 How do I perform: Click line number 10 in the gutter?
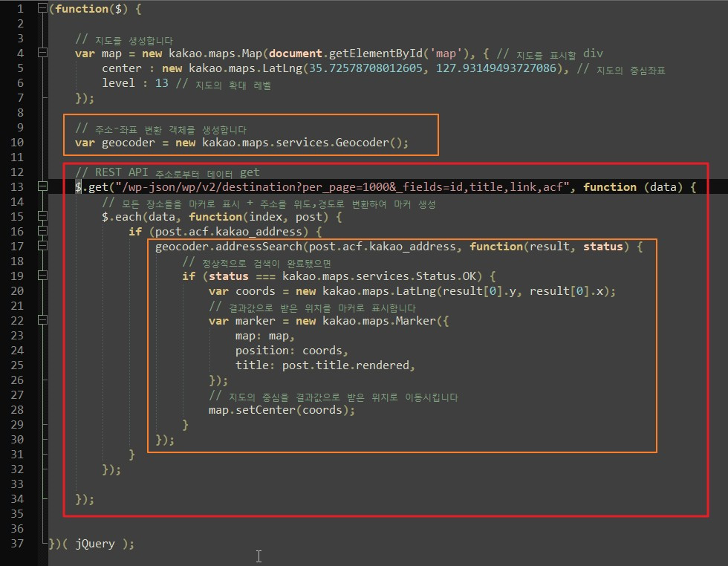tap(16, 143)
